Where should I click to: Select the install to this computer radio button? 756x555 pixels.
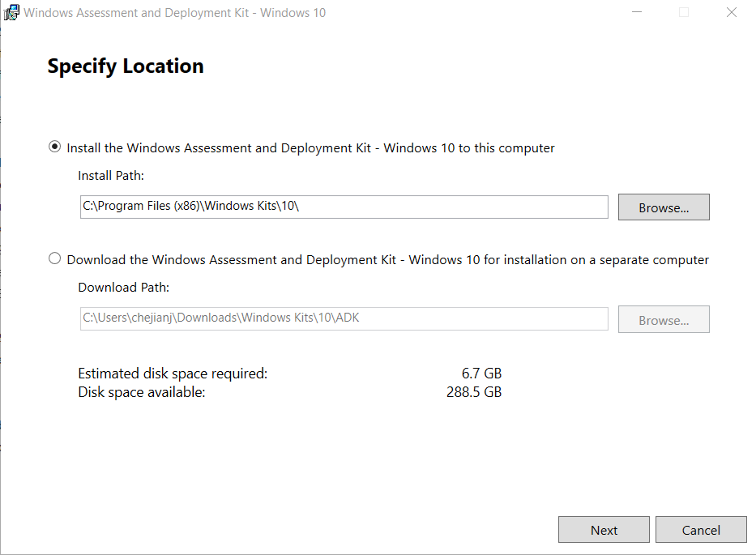coord(54,147)
